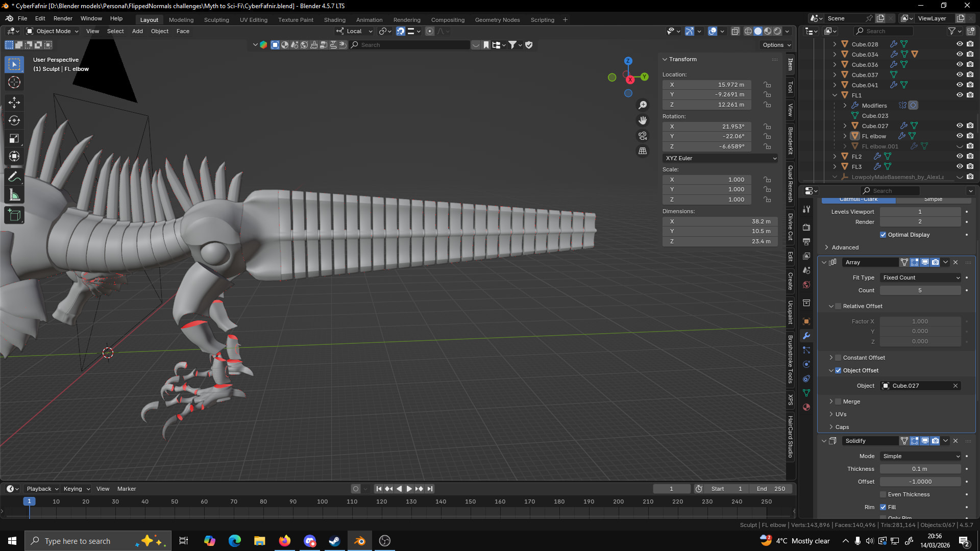Open the Fit Type dropdown
The width and height of the screenshot is (980, 551).
921,278
